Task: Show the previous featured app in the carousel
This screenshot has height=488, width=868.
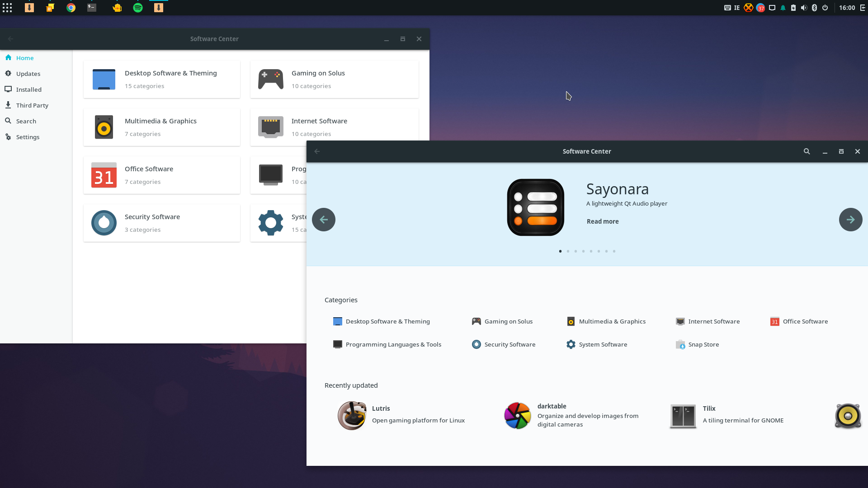Action: [x=324, y=220]
